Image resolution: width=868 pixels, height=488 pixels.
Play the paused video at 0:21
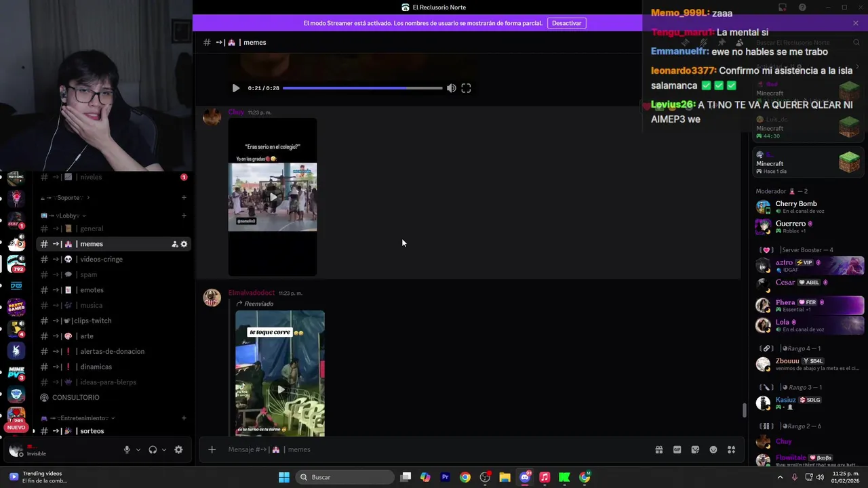pyautogui.click(x=235, y=88)
